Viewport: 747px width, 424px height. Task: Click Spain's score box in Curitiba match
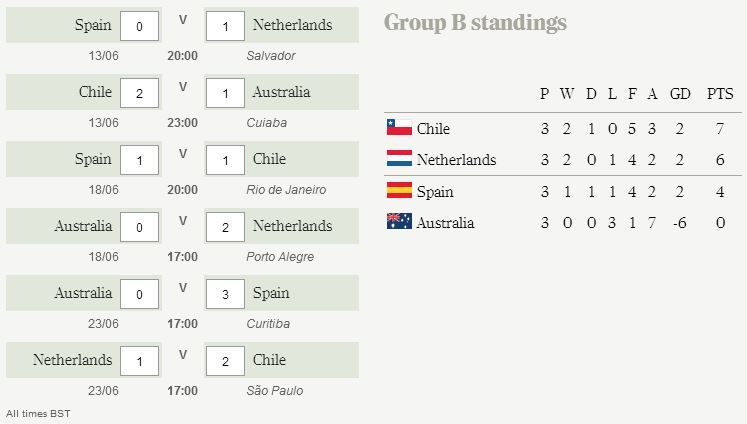(x=225, y=294)
